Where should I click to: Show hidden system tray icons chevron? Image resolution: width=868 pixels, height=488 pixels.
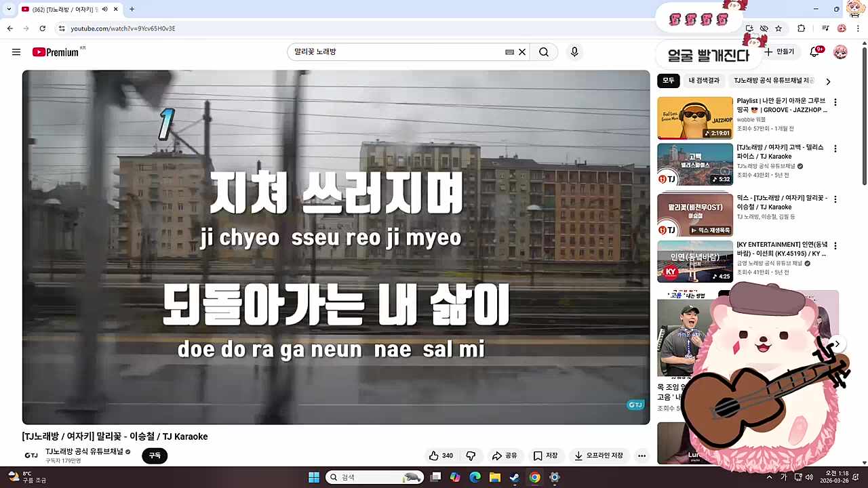tap(769, 477)
